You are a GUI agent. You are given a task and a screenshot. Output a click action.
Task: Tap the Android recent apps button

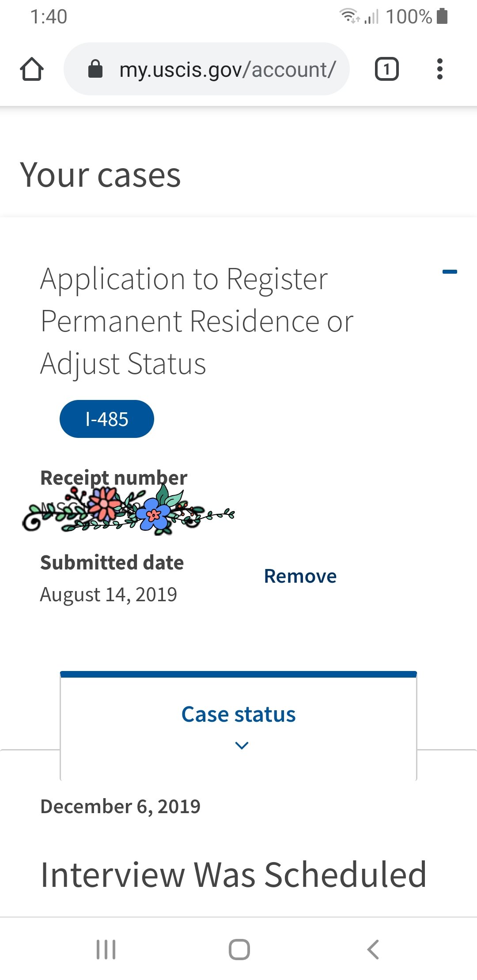[x=106, y=949]
